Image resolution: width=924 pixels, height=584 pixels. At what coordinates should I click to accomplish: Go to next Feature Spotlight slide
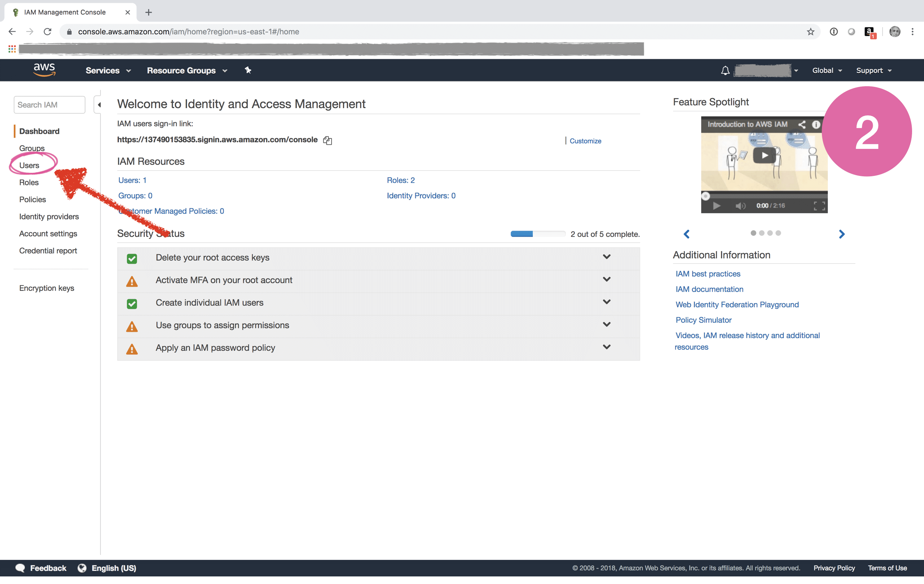841,234
